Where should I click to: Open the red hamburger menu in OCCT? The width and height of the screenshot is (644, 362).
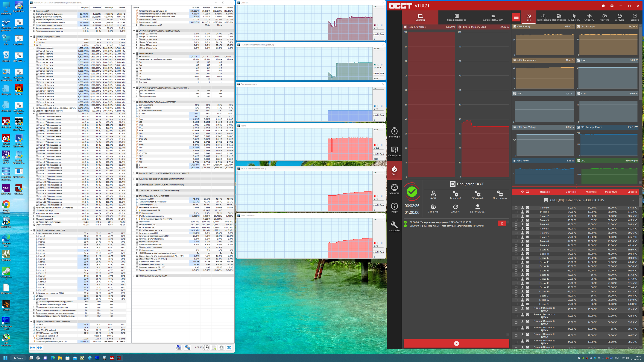[x=516, y=17]
